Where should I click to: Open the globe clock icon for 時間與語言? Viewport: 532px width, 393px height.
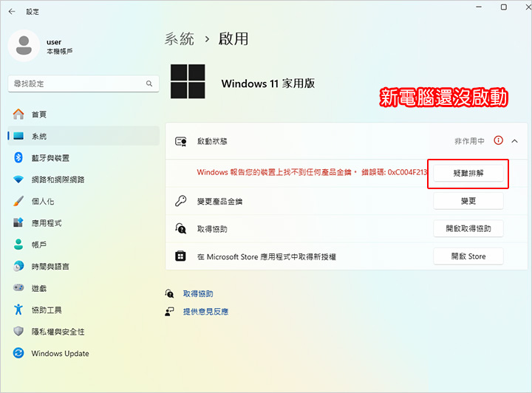(18, 266)
